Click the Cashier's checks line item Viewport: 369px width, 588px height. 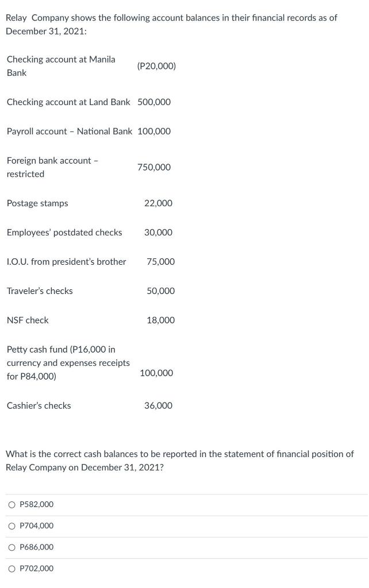pyautogui.click(x=39, y=405)
